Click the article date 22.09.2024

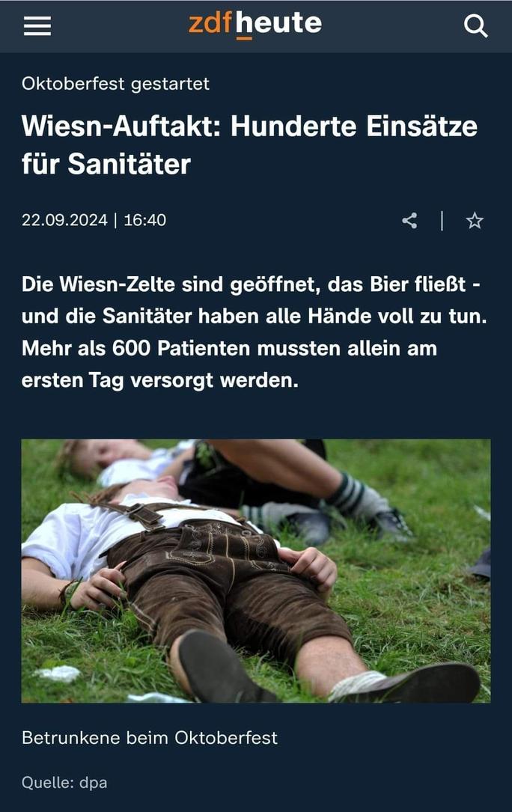click(x=64, y=220)
